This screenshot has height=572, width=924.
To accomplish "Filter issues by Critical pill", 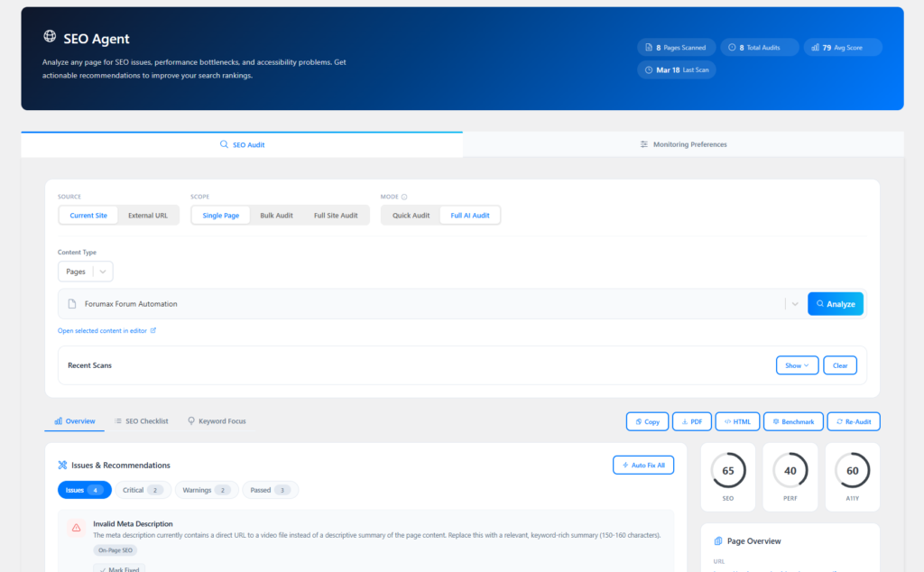I will click(x=143, y=490).
